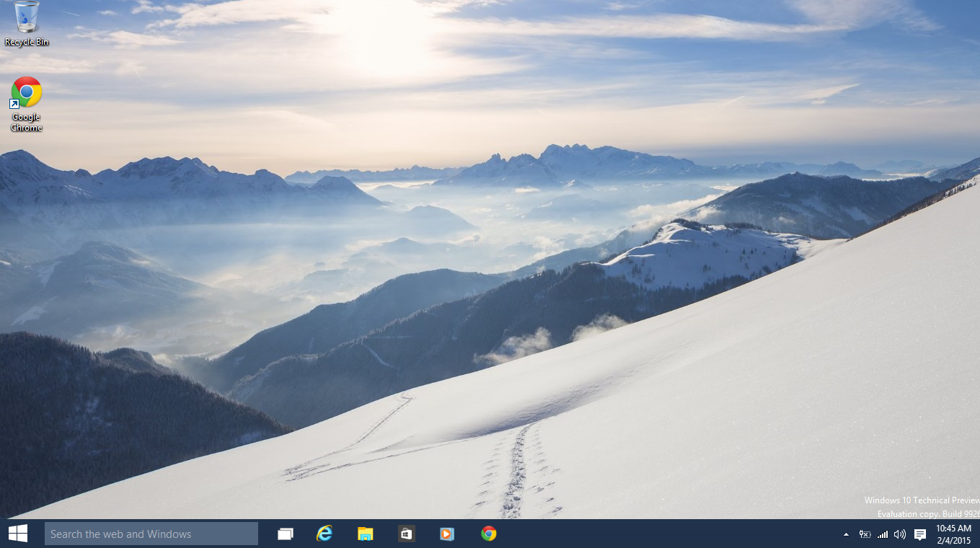Screen dimensions: 980x548
Task: Launch Google Chrome from the taskbar
Action: tap(489, 534)
